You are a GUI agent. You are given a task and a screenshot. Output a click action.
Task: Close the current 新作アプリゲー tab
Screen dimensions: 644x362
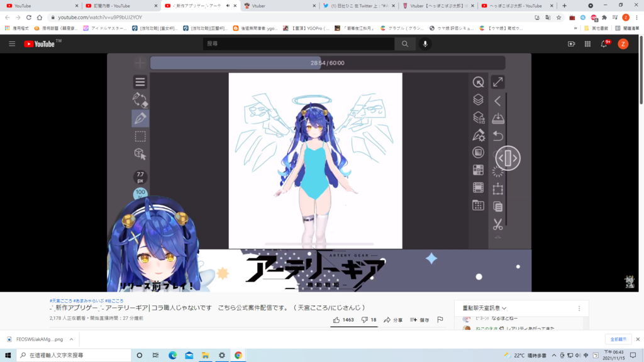235,6
